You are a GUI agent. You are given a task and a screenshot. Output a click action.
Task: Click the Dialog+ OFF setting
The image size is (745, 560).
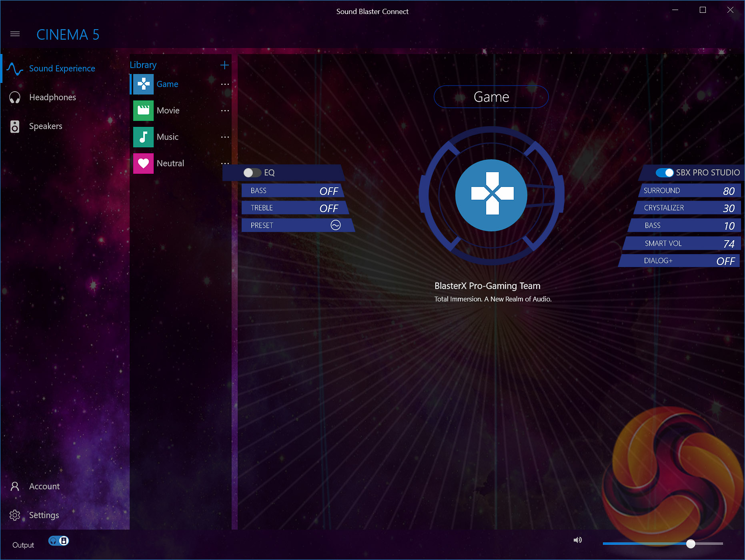coord(726,261)
